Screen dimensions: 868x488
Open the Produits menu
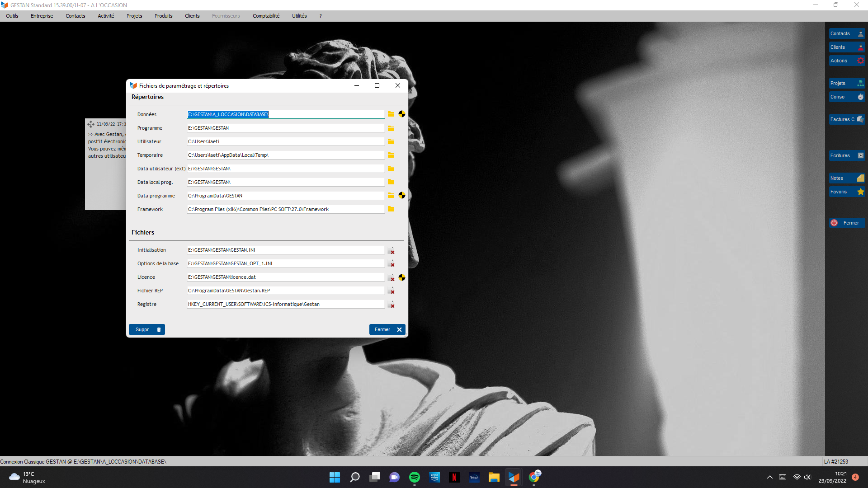(163, 16)
